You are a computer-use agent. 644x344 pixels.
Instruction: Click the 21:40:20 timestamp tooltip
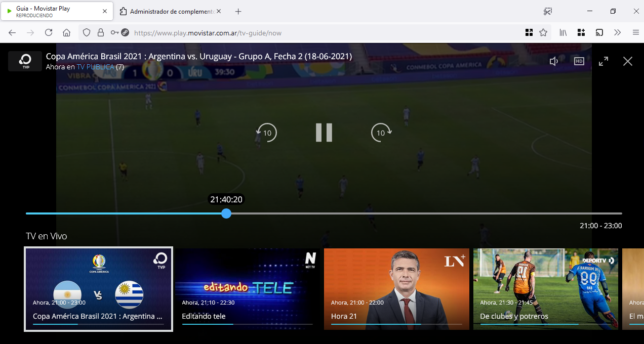coord(226,199)
